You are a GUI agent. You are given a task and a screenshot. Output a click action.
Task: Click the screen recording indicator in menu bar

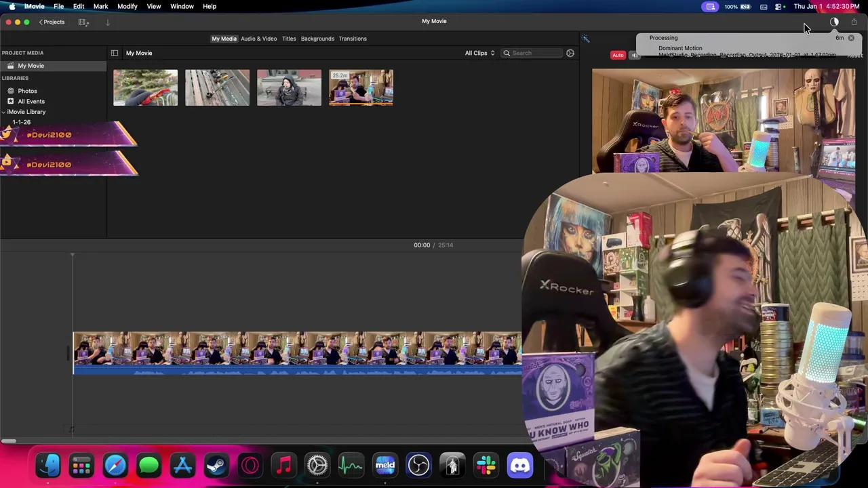click(711, 7)
